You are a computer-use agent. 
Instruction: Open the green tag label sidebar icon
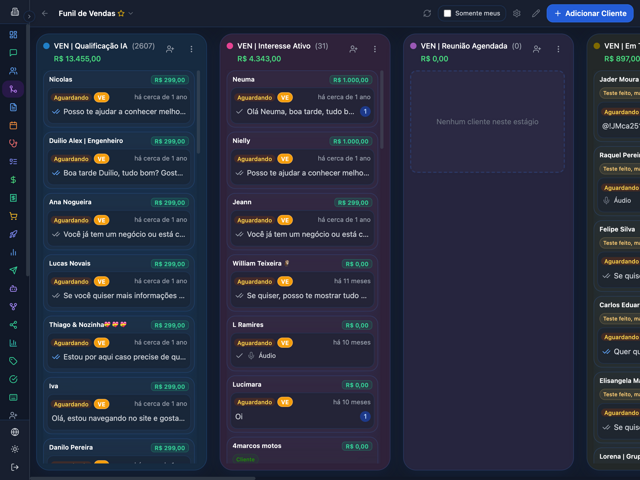pyautogui.click(x=13, y=361)
